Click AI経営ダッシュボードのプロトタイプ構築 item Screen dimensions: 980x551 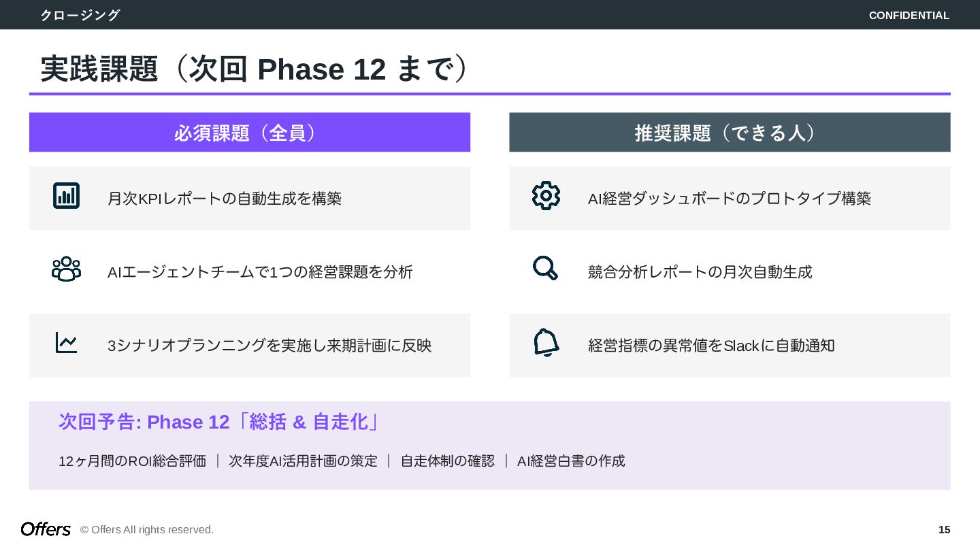pos(729,199)
